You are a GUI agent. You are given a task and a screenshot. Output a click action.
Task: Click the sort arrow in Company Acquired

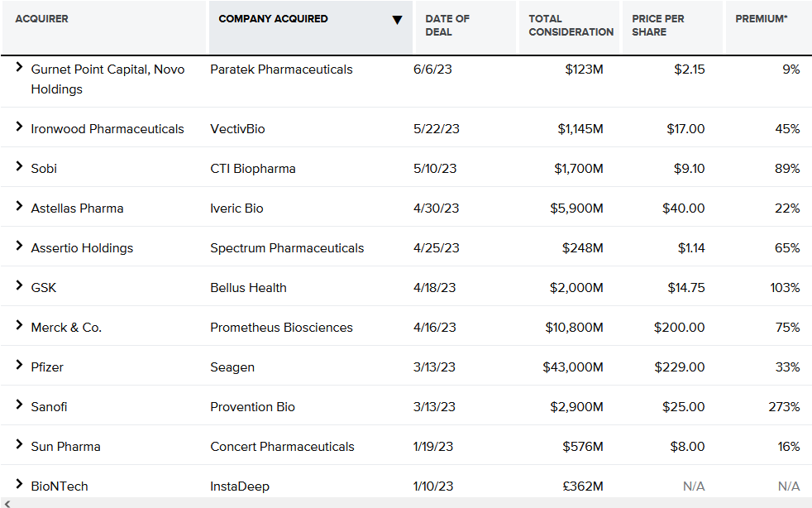tap(397, 20)
